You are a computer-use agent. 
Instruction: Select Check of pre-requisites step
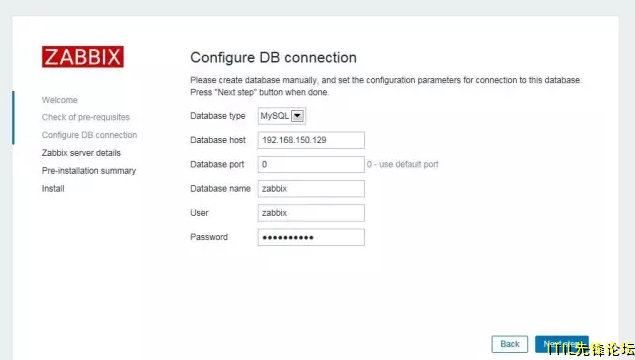click(x=86, y=117)
